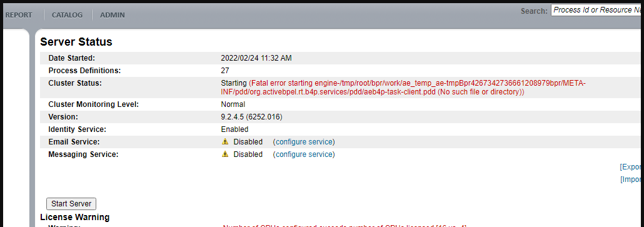644x227 pixels.
Task: Click the Messaging Service warning triangle icon
Action: (x=224, y=154)
